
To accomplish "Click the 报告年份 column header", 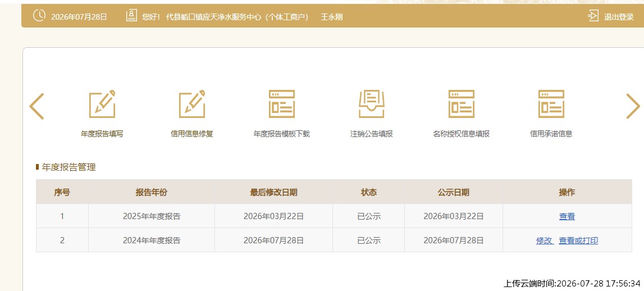I will coord(152,192).
